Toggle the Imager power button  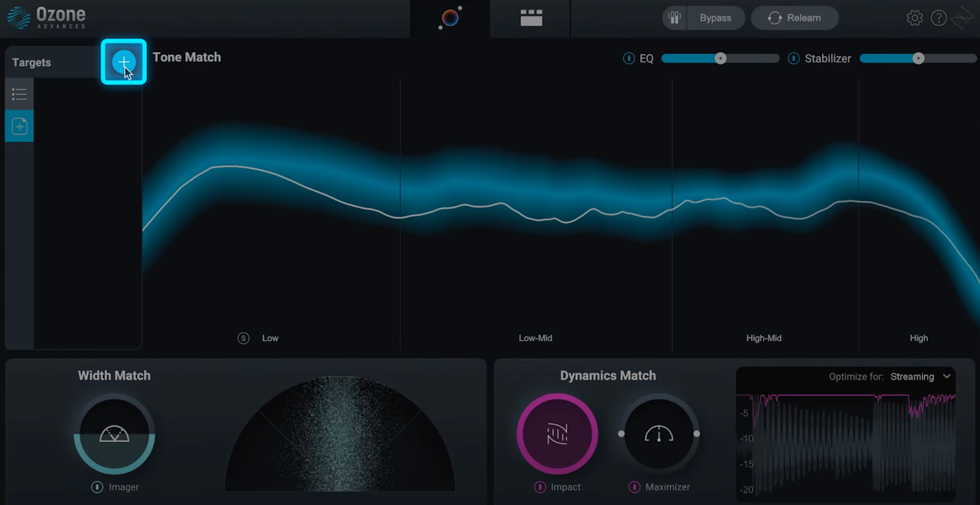pyautogui.click(x=97, y=487)
